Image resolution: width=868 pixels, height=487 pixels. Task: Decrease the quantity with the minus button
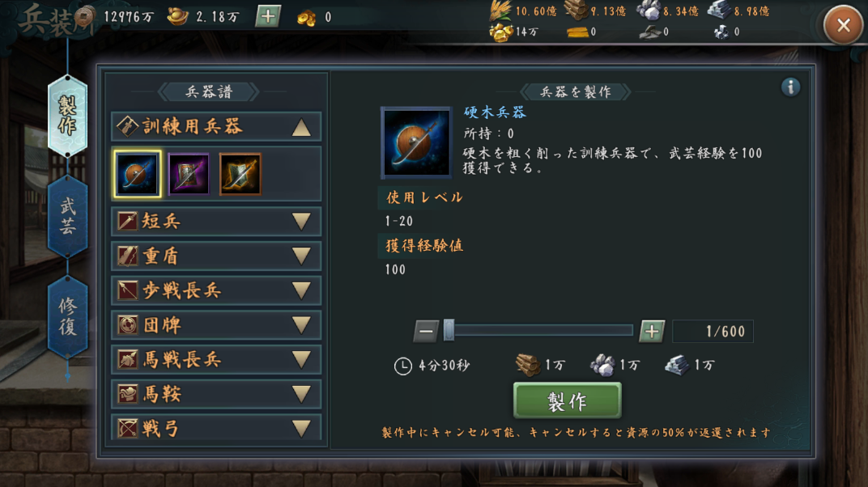426,331
